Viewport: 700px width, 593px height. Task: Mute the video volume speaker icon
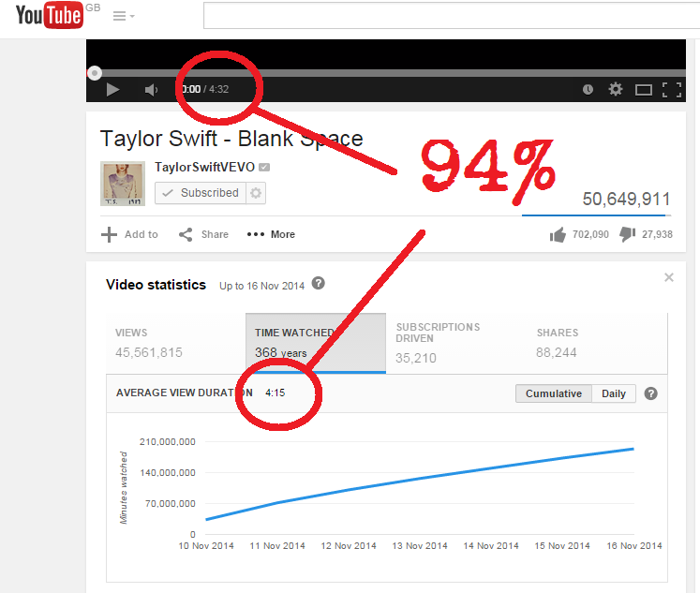pyautogui.click(x=152, y=90)
